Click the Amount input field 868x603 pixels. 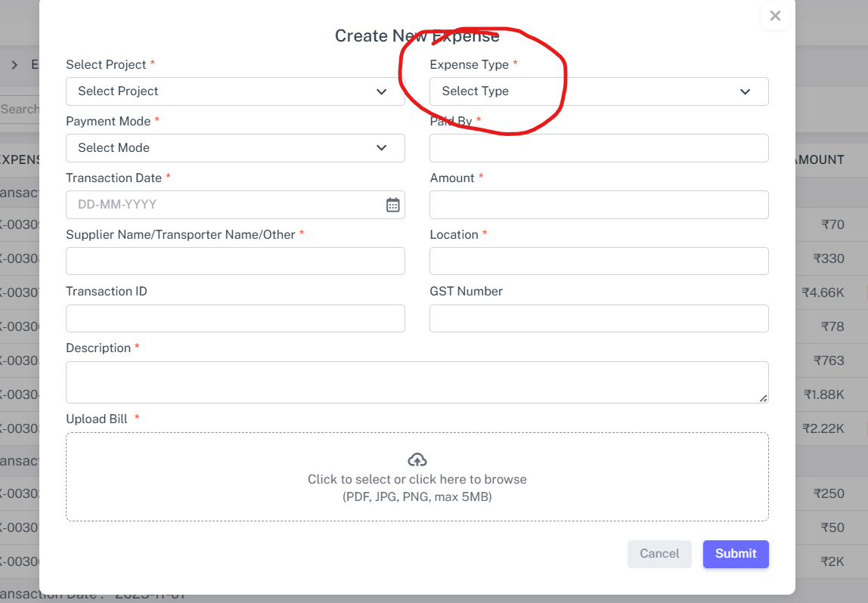(x=598, y=205)
